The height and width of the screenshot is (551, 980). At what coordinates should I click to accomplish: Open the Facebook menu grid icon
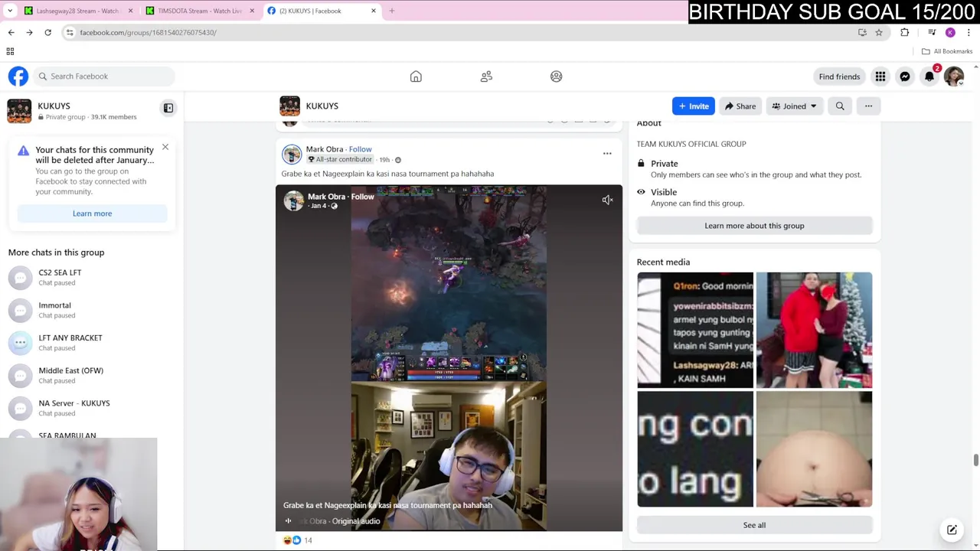click(x=880, y=77)
